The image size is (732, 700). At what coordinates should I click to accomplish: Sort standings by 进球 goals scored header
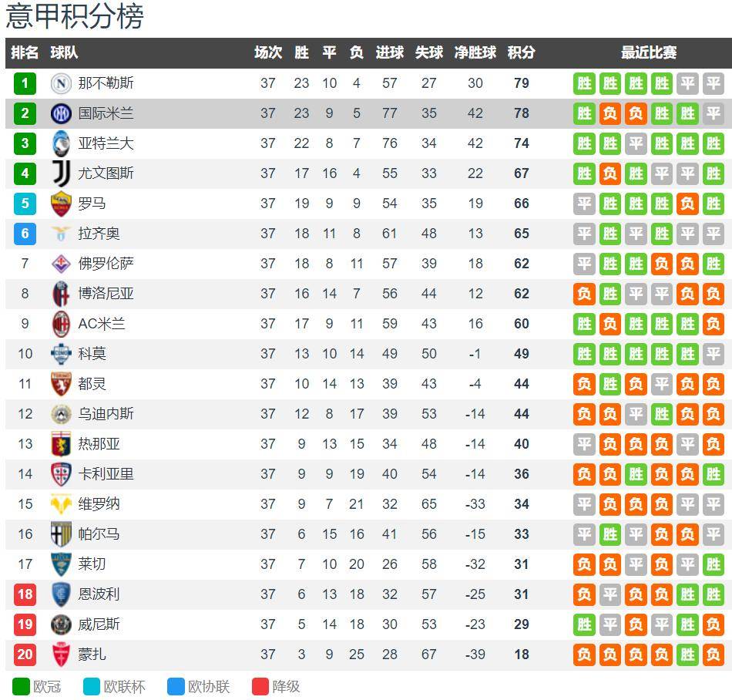[x=389, y=52]
